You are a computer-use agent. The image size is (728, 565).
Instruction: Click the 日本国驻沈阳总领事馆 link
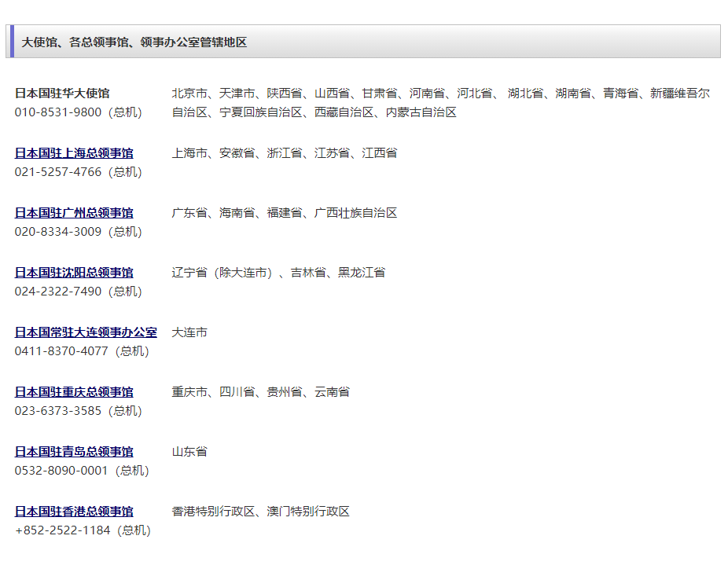tap(74, 273)
